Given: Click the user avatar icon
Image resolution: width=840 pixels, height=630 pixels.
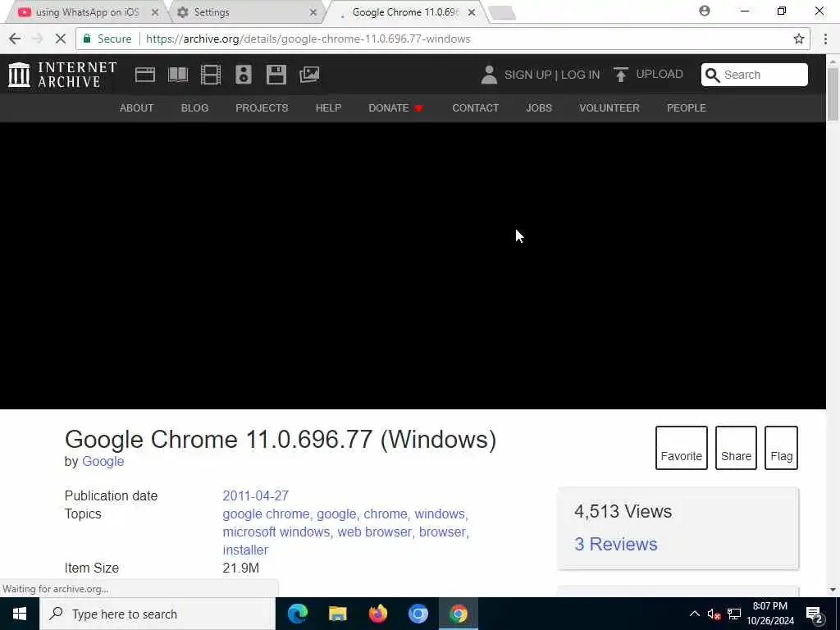Looking at the screenshot, I should pos(489,75).
